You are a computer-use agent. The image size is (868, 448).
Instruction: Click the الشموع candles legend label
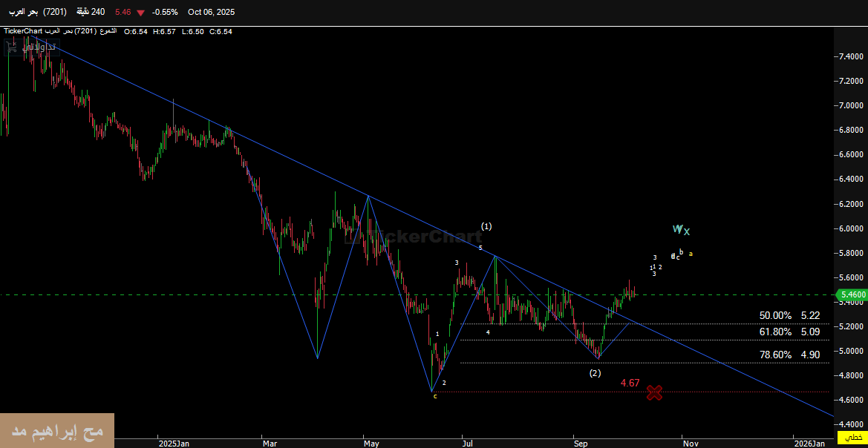point(107,31)
